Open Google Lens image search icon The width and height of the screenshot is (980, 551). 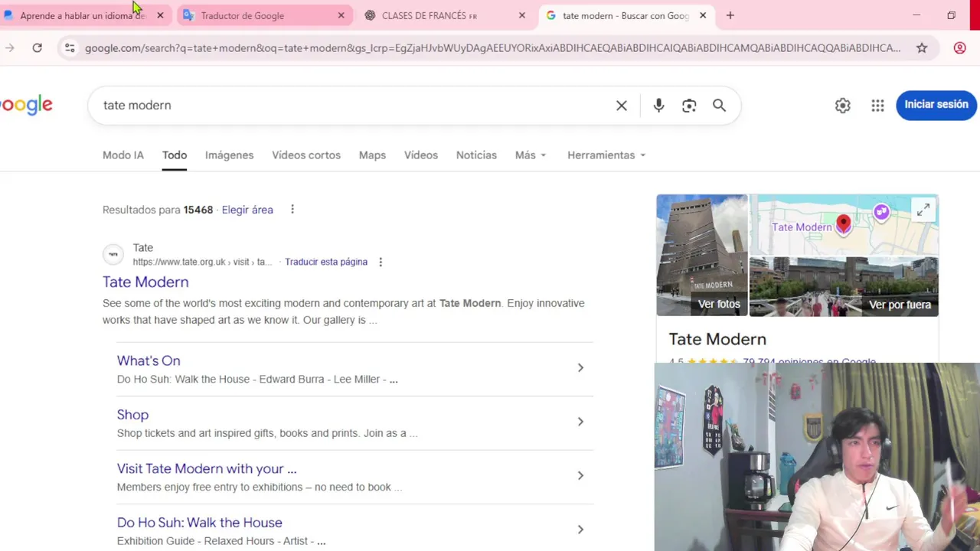689,106
